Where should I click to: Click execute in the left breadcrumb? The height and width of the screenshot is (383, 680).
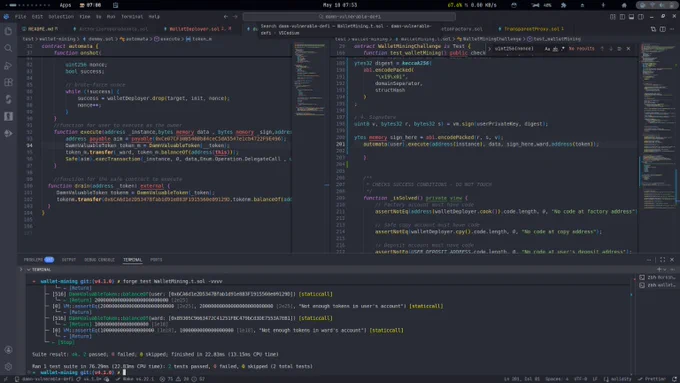click(x=170, y=39)
